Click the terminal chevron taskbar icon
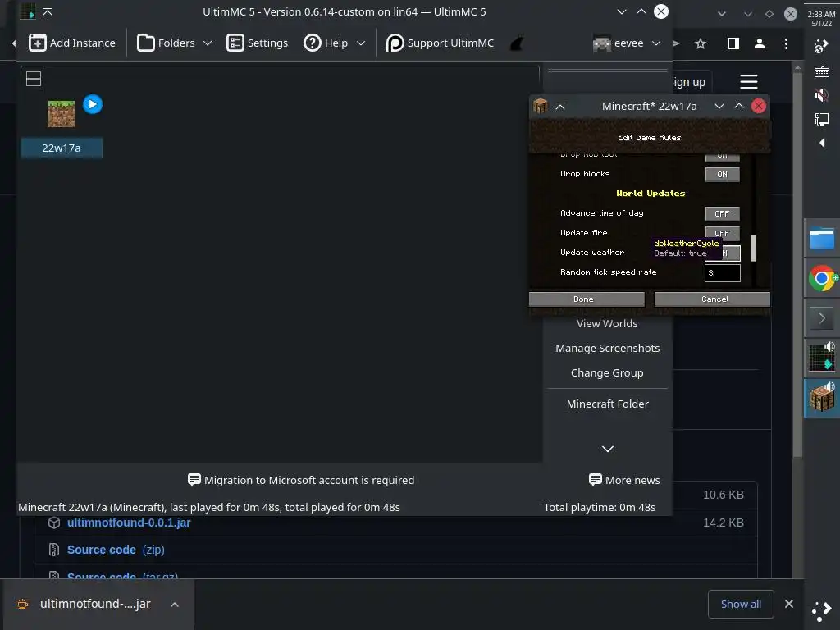Image resolution: width=840 pixels, height=630 pixels. pos(822,319)
